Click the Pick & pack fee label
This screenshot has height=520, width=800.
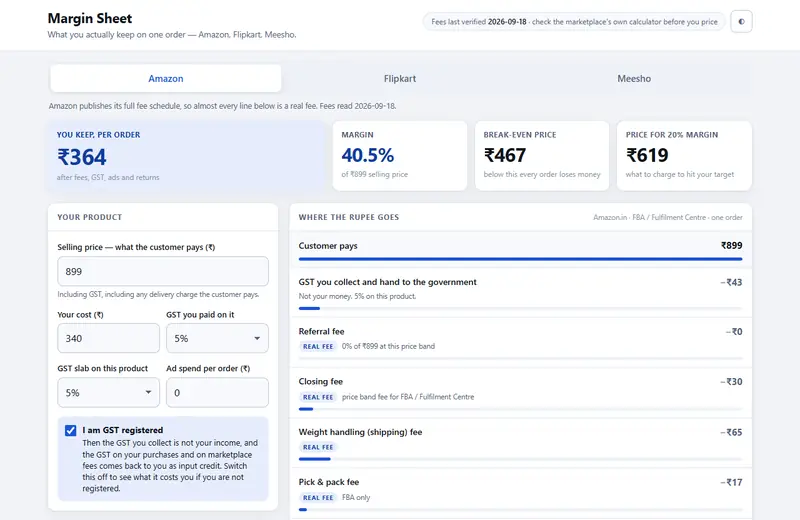point(329,482)
